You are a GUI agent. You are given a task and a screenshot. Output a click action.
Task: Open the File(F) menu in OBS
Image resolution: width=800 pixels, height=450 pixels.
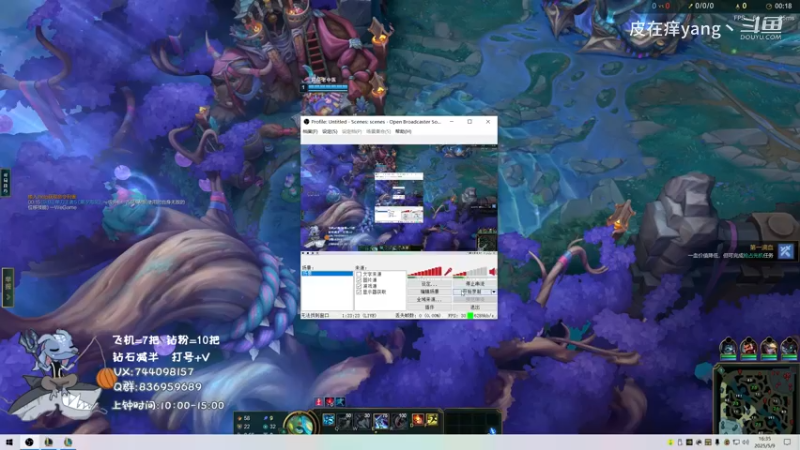[x=310, y=132]
